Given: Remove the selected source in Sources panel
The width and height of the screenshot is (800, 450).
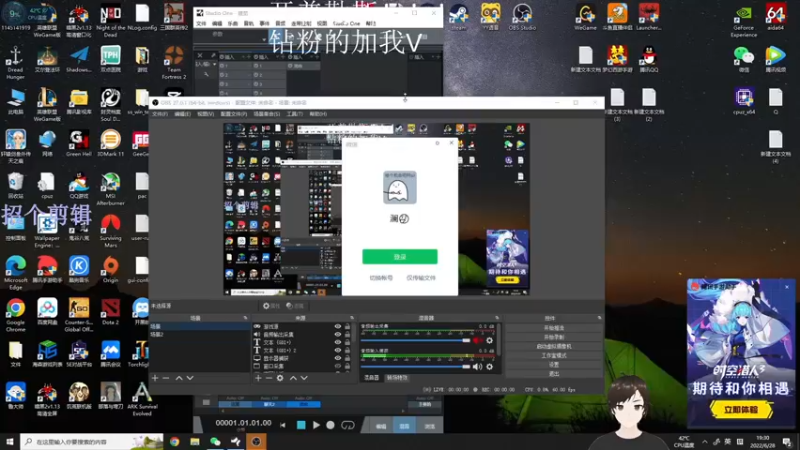Looking at the screenshot, I should point(269,378).
